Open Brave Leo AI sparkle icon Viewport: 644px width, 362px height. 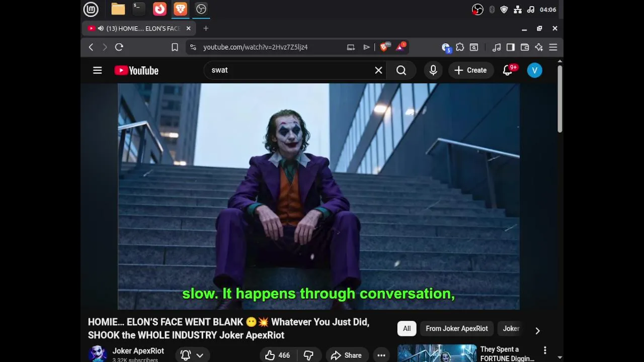click(x=539, y=47)
